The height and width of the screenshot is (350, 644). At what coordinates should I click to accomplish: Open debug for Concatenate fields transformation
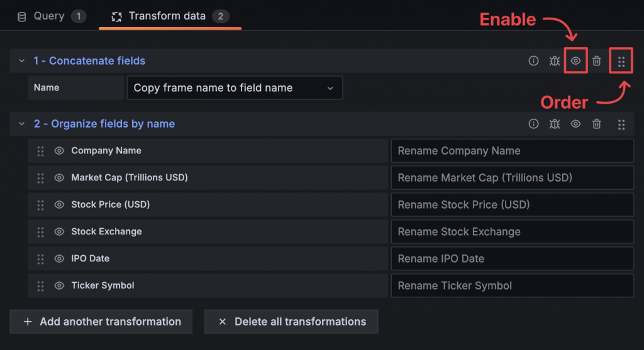pyautogui.click(x=554, y=61)
